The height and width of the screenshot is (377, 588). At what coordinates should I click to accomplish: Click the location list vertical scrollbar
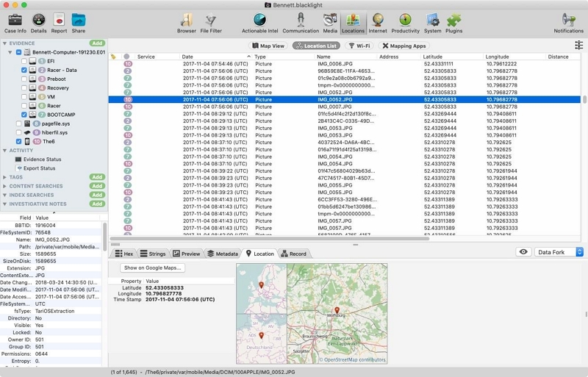pyautogui.click(x=584, y=100)
